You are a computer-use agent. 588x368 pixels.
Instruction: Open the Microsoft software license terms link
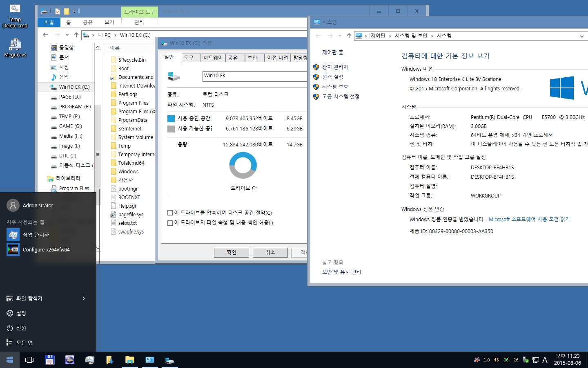(529, 220)
